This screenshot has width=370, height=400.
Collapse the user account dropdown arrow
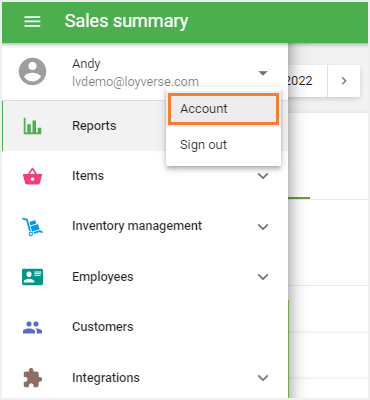pos(263,73)
